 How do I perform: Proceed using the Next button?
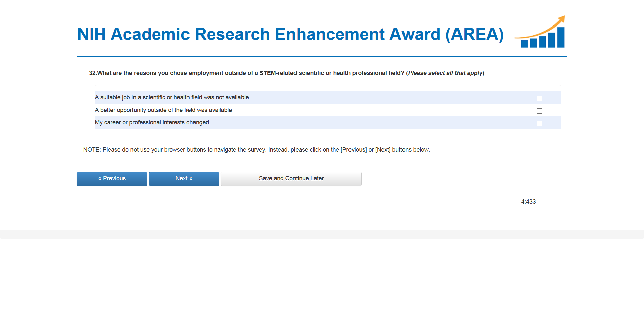pyautogui.click(x=184, y=179)
